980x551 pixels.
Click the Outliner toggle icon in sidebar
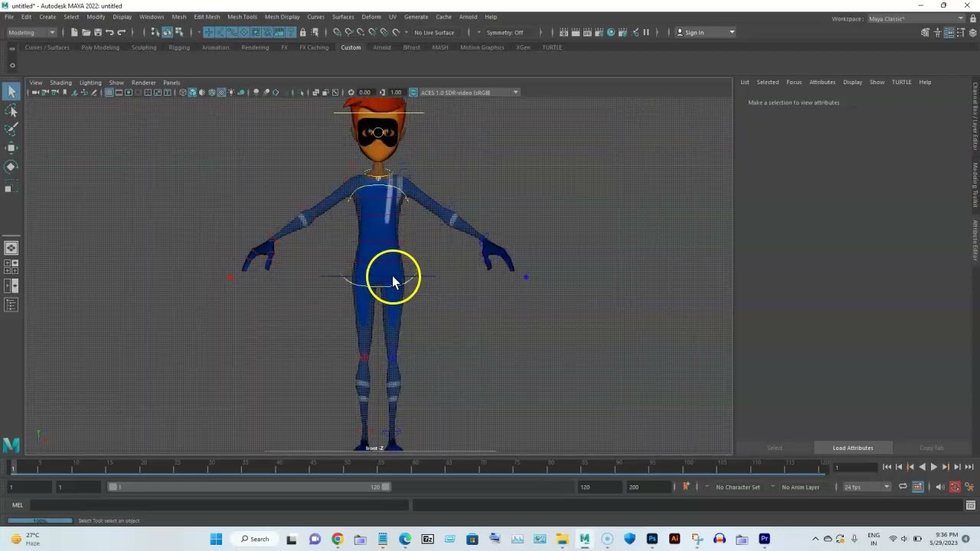pyautogui.click(x=11, y=305)
